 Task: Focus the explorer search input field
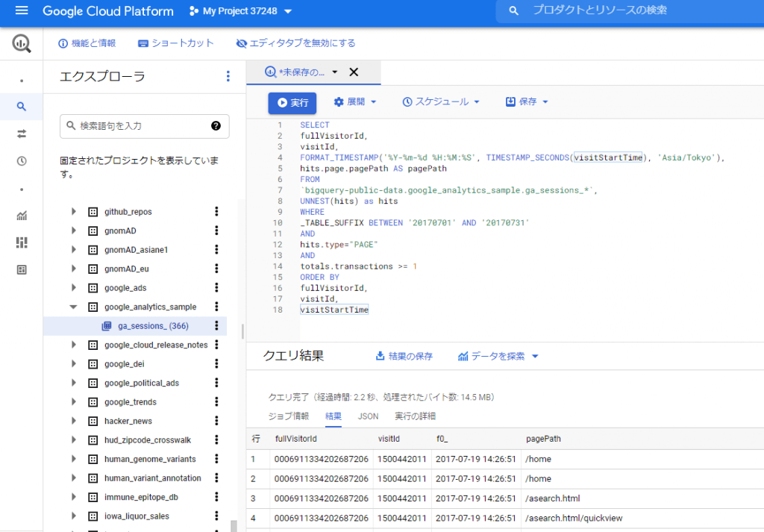point(144,125)
